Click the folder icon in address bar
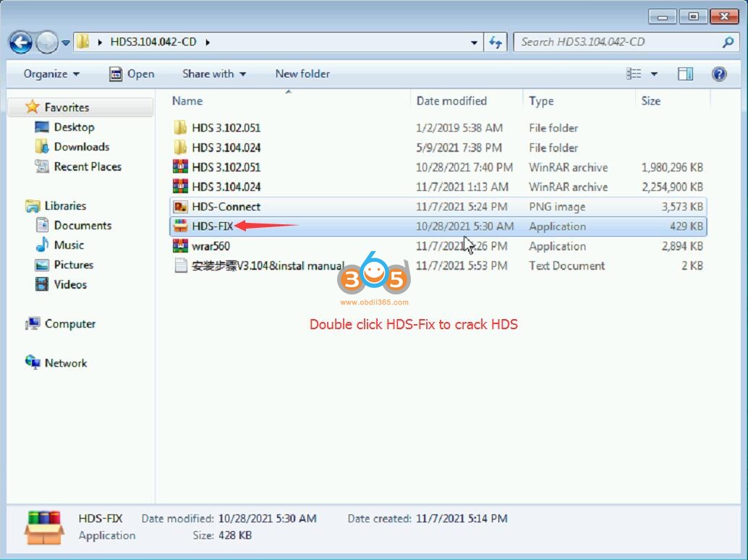 (x=83, y=42)
